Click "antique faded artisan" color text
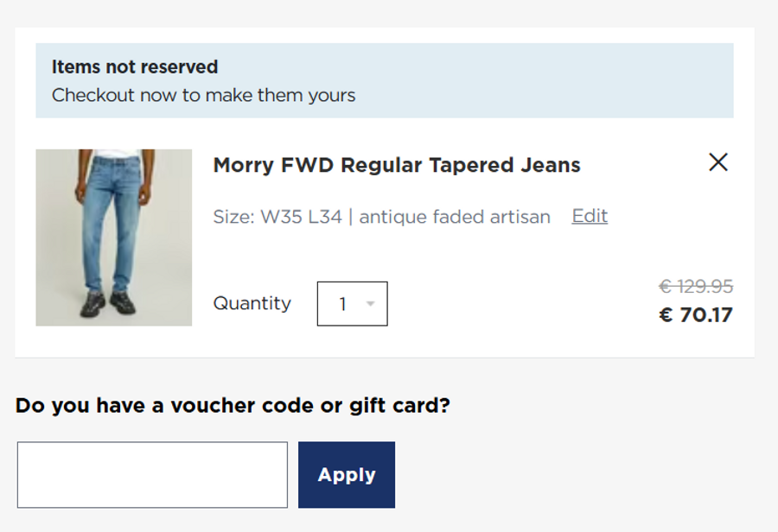The image size is (778, 532). point(455,217)
